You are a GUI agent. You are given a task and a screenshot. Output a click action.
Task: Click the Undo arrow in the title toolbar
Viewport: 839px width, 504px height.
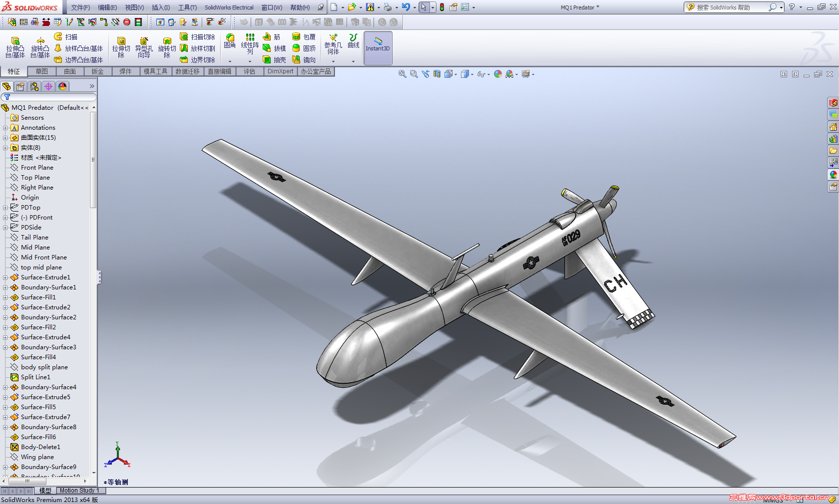[x=406, y=7]
